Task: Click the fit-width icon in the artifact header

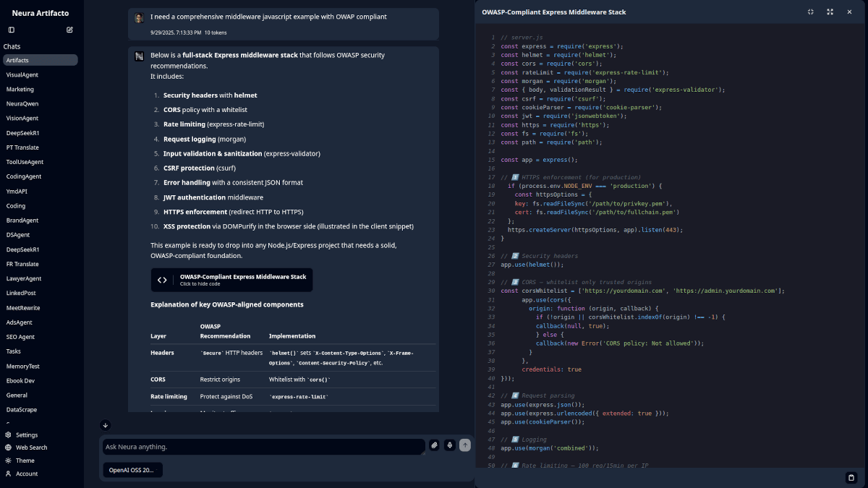Action: point(811,12)
